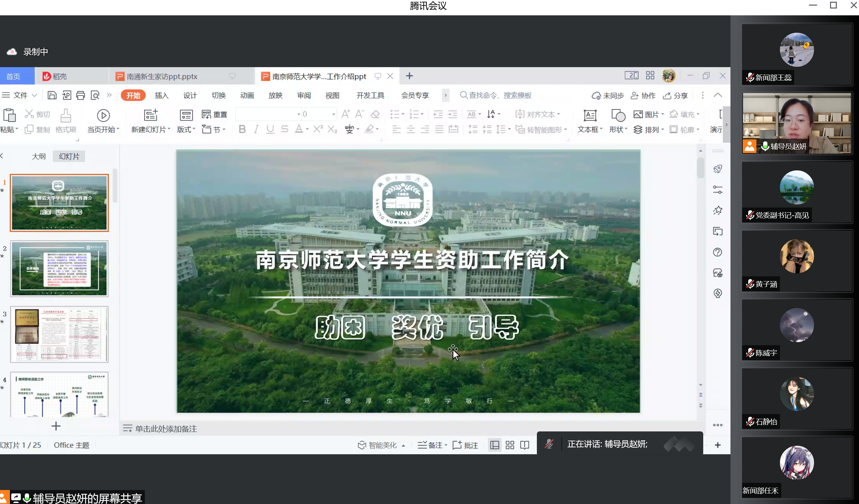859x504 pixels.
Task: Click the new slide (新建幻灯片) icon
Action: 151,116
